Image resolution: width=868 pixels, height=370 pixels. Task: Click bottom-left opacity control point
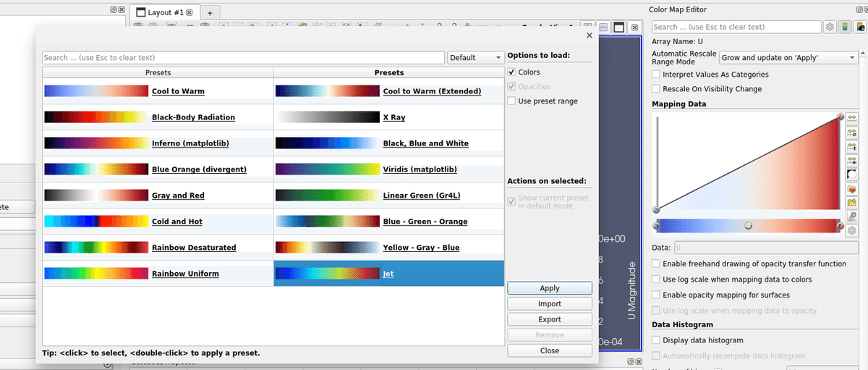click(x=657, y=210)
